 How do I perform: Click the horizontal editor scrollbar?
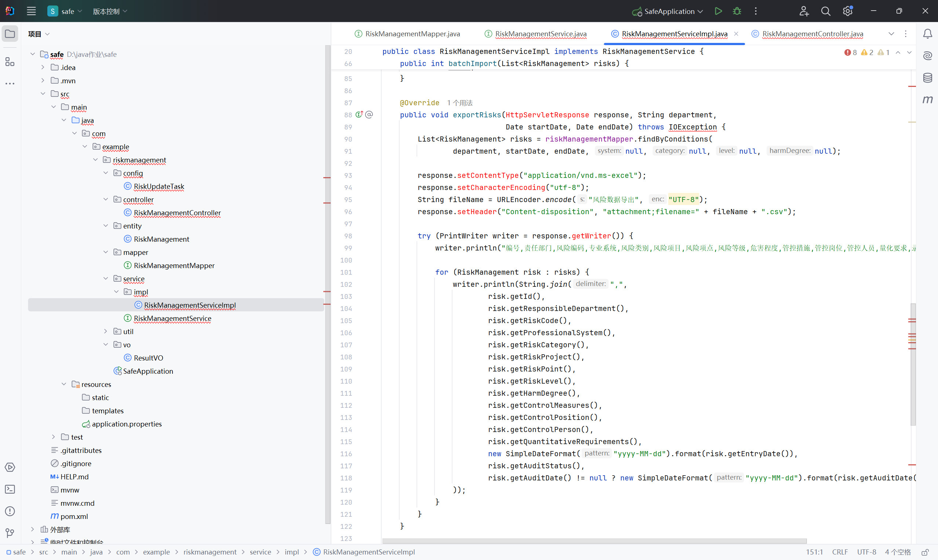tap(594, 541)
